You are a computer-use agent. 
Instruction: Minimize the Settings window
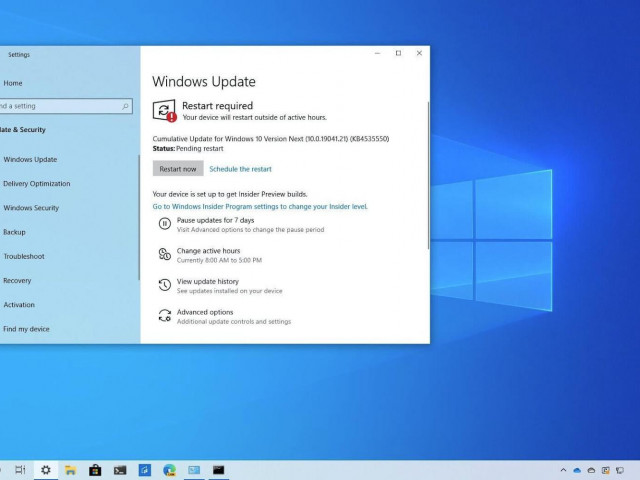378,53
